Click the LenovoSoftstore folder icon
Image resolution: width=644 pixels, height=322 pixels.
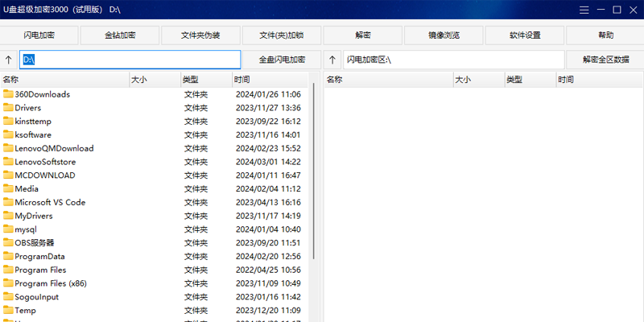[x=8, y=162]
